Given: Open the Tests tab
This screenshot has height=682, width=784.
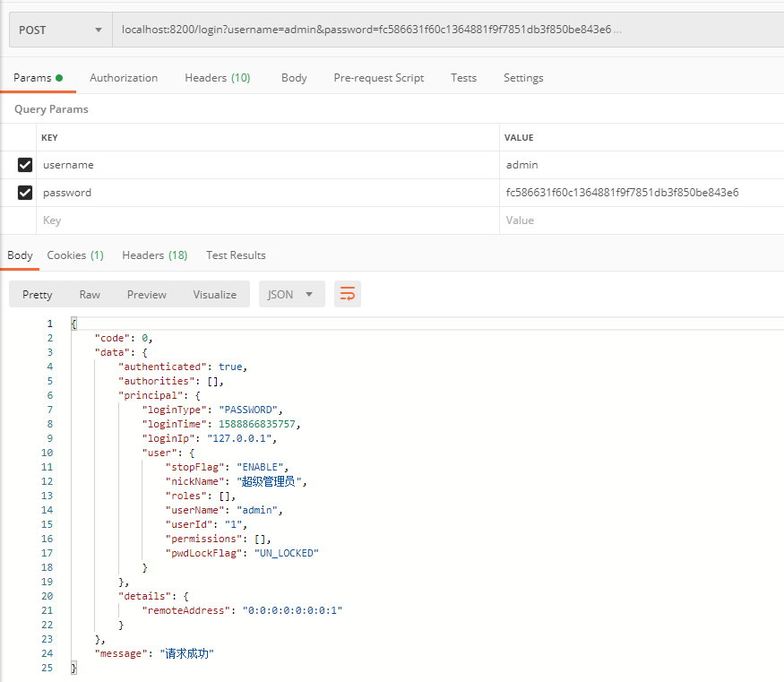Looking at the screenshot, I should click(x=463, y=78).
